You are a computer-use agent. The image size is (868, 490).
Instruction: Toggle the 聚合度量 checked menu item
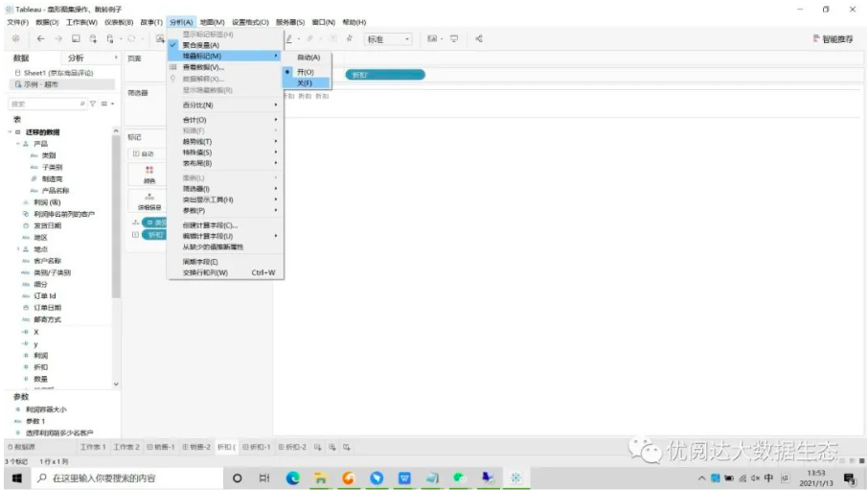[x=200, y=45]
